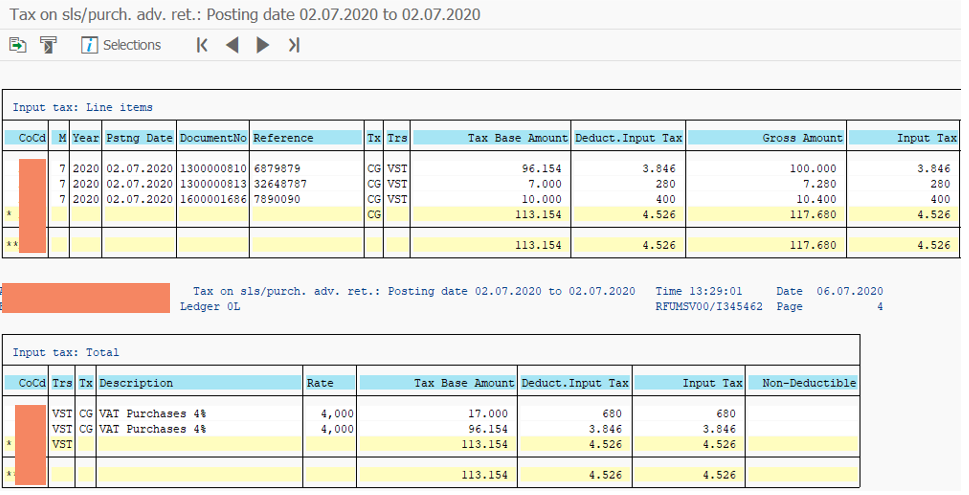
Task: Click tax base amount 7.000
Action: [x=544, y=184]
